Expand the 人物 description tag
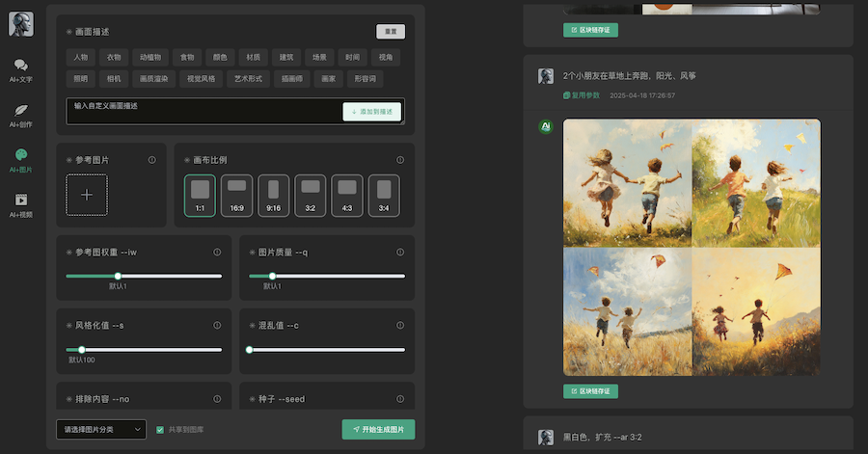The height and width of the screenshot is (454, 868). [x=81, y=57]
